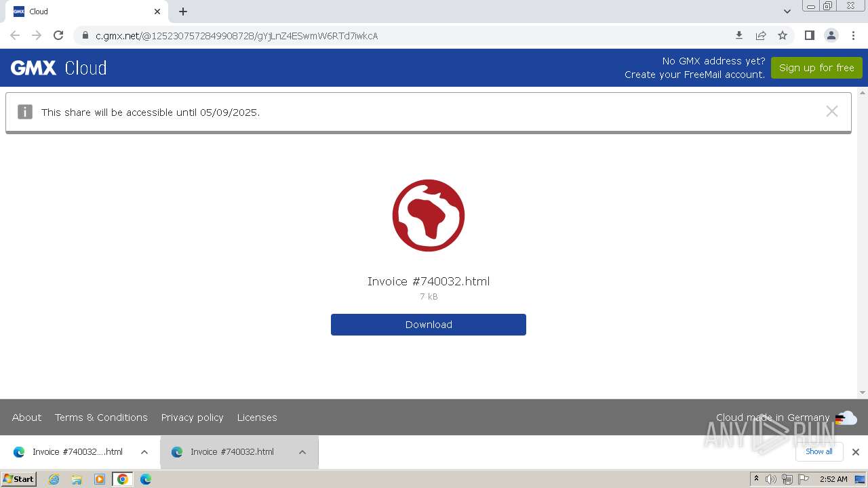
Task: Click the browser forward arrow
Action: coord(37,35)
